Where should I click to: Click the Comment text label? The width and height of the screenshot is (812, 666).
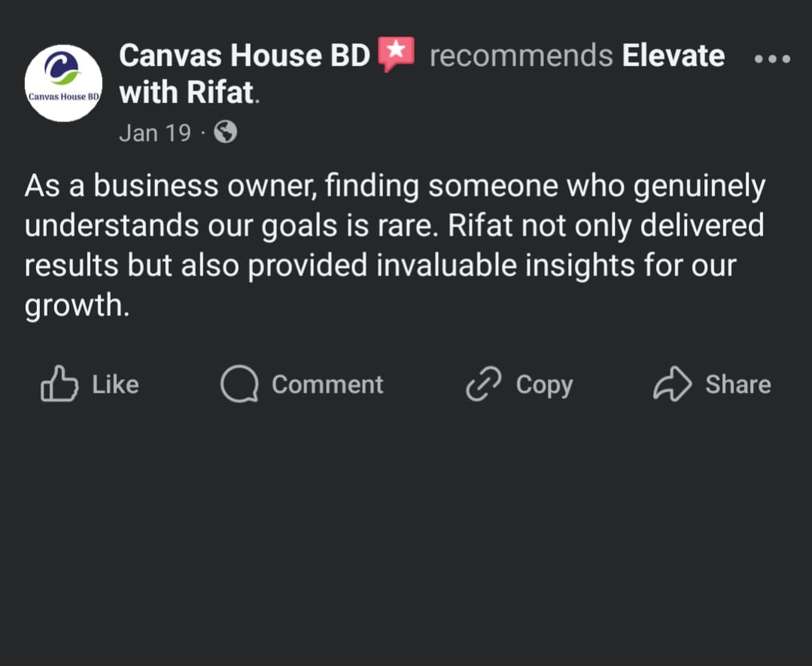[x=327, y=385]
